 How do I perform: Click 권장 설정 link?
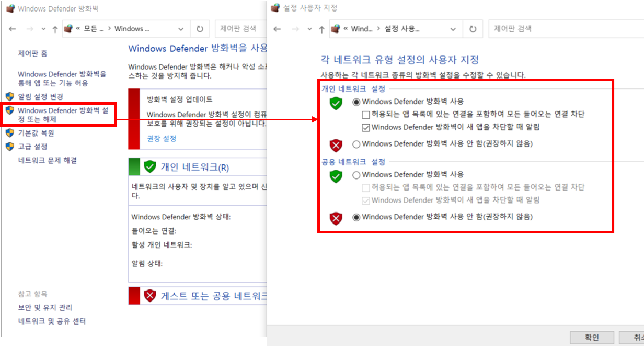tap(162, 138)
